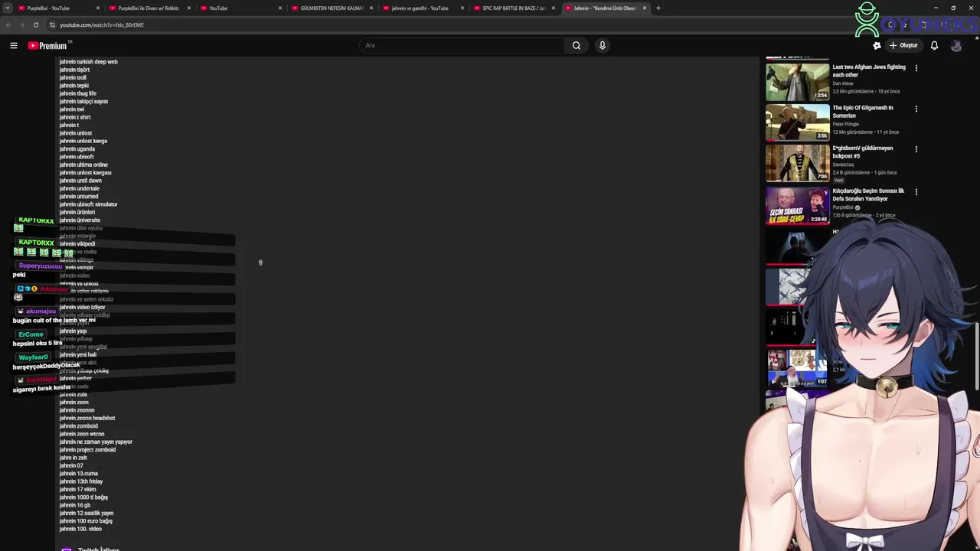The image size is (980, 551).
Task: Close the active Jahrein Kendimi Ünlü tab
Action: pyautogui.click(x=645, y=8)
